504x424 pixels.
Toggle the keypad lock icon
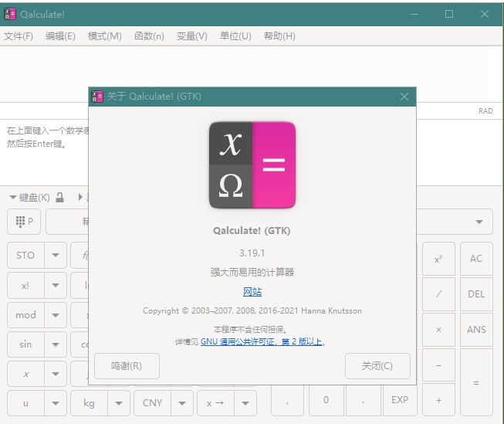[x=60, y=198]
